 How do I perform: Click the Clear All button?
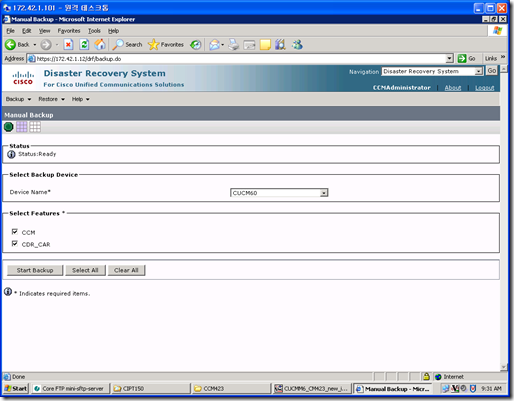(126, 270)
